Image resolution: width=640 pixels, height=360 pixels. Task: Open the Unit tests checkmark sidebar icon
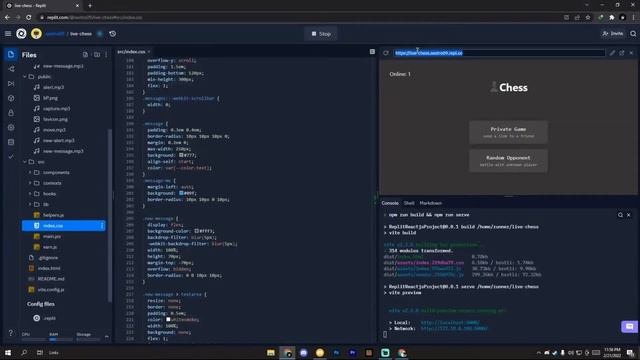coord(11,157)
